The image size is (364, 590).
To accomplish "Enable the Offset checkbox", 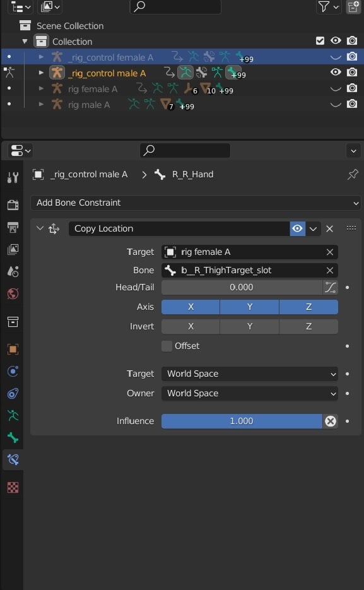I will pos(167,346).
